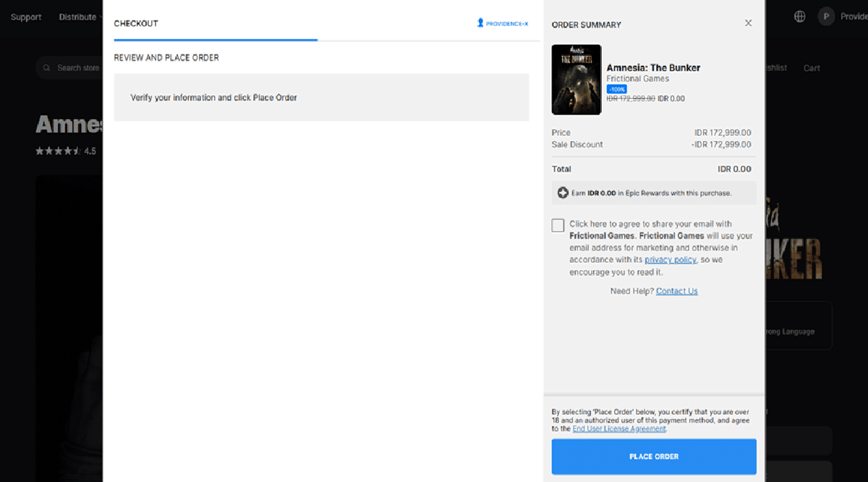
Task: Open the End User License Agreement link
Action: click(x=618, y=428)
